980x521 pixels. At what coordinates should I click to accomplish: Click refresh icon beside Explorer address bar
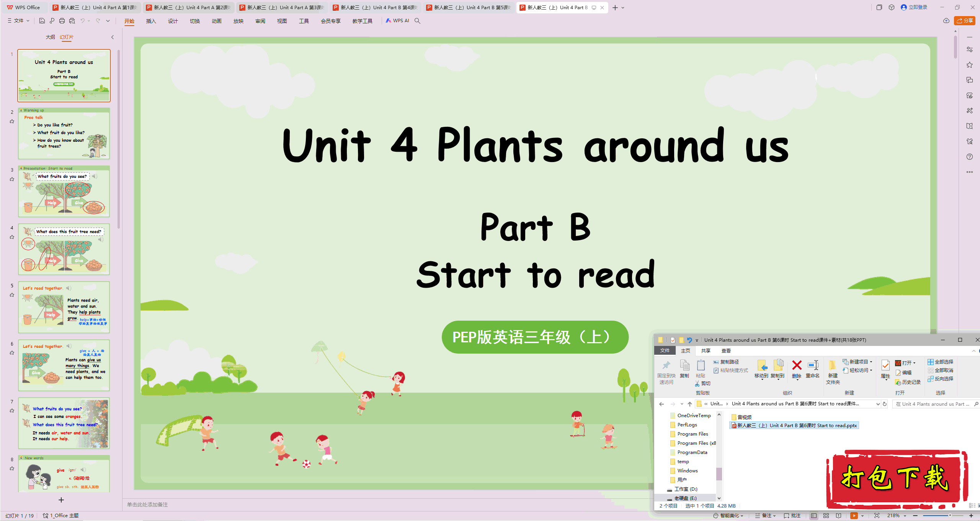[x=885, y=404]
